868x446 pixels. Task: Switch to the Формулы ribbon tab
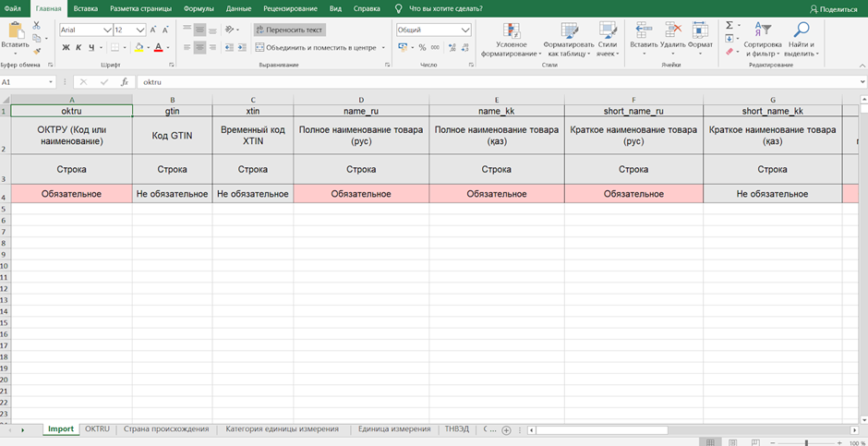tap(199, 9)
